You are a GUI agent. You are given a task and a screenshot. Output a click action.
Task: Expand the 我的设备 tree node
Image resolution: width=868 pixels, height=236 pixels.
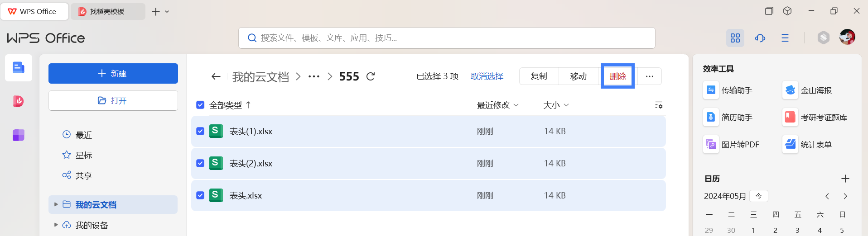coord(56,225)
